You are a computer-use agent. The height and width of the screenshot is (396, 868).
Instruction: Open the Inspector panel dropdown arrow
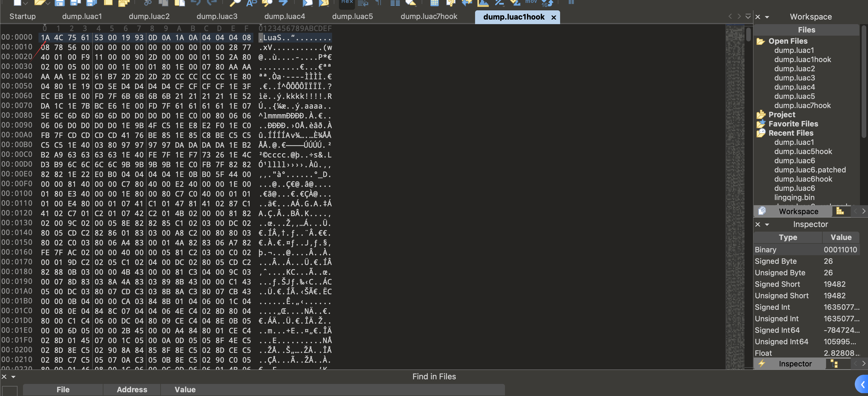tap(767, 224)
